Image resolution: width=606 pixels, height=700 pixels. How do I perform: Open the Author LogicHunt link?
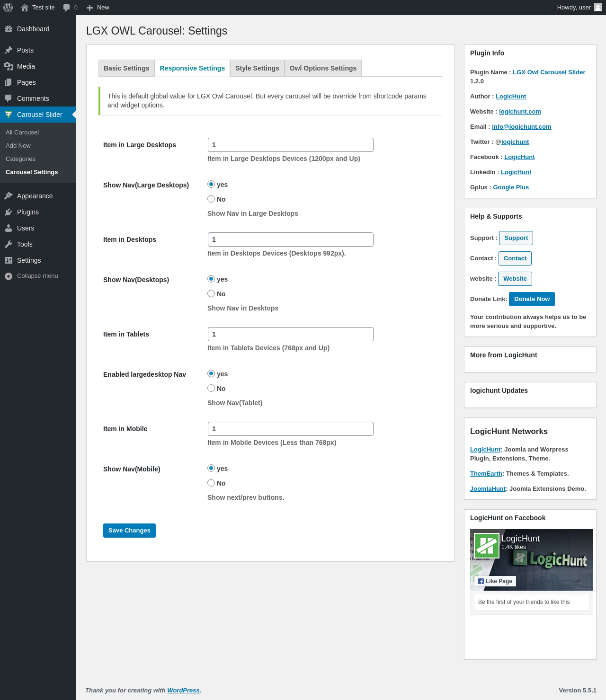511,97
